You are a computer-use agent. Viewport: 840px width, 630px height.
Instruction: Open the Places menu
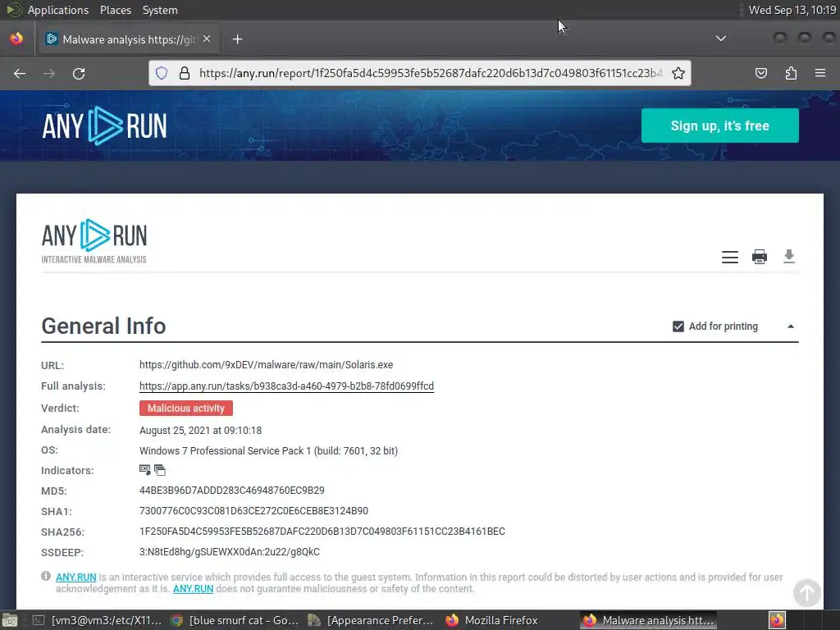(116, 10)
